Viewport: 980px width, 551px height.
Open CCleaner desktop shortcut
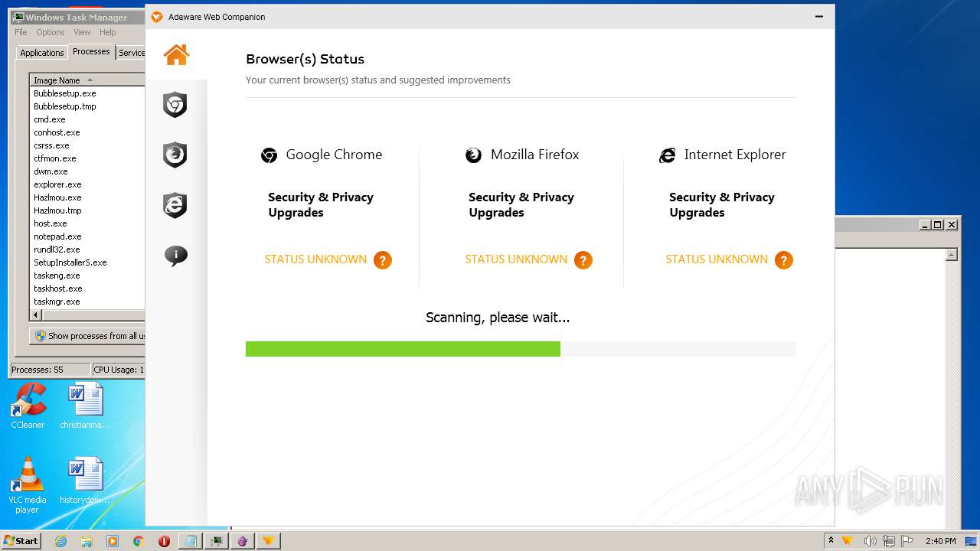[x=28, y=406]
